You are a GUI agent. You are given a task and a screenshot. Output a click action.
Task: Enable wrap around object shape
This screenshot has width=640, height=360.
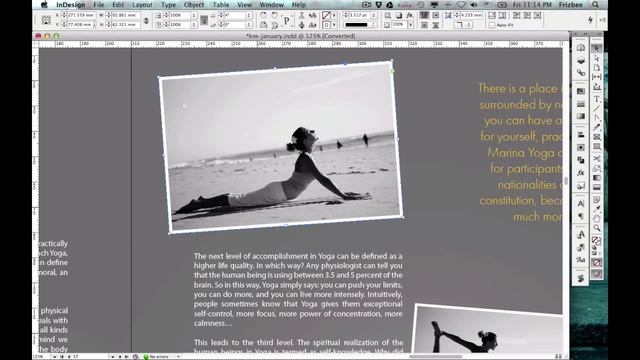tap(424, 25)
